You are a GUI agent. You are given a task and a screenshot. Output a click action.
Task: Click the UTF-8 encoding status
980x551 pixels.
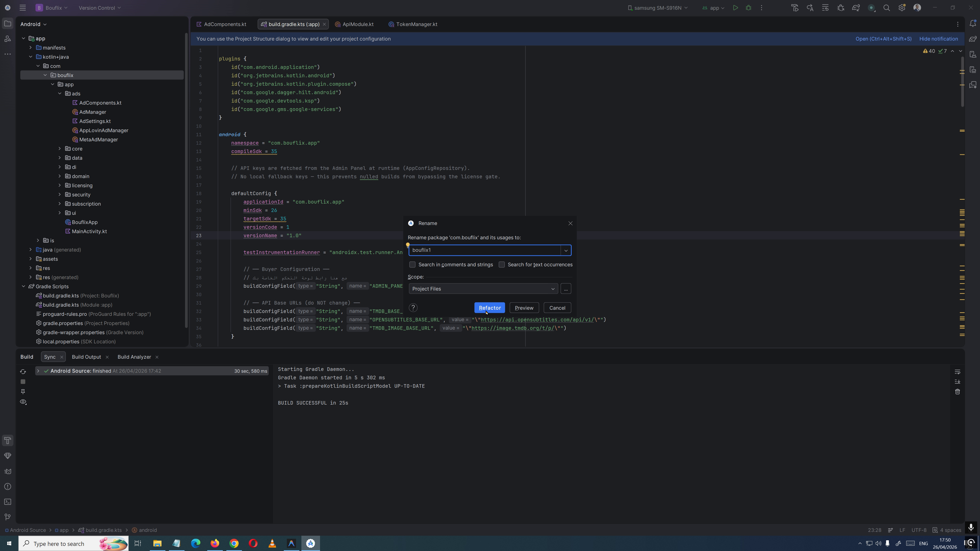[919, 530]
